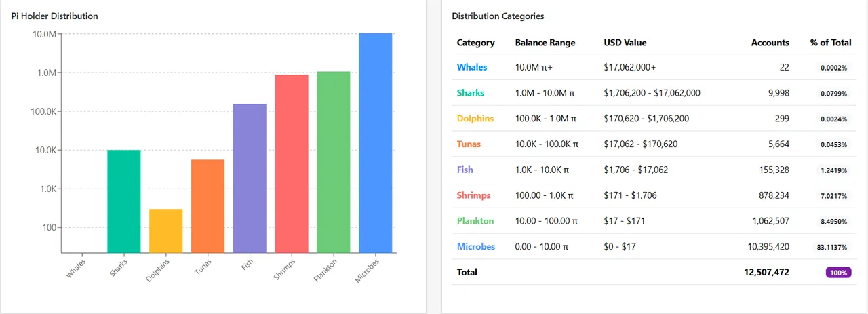Select the yellow Dolphins bar
Image resolution: width=868 pixels, height=314 pixels.
165,231
